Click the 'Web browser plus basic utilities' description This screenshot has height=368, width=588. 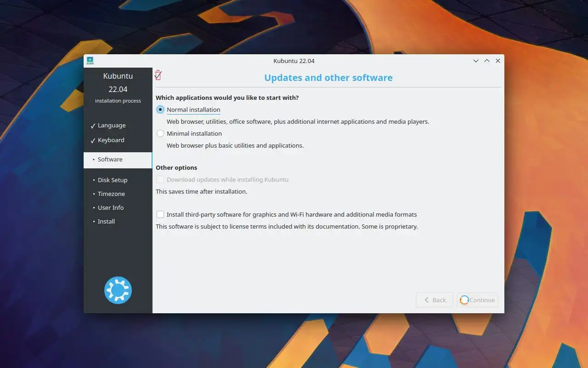(235, 146)
